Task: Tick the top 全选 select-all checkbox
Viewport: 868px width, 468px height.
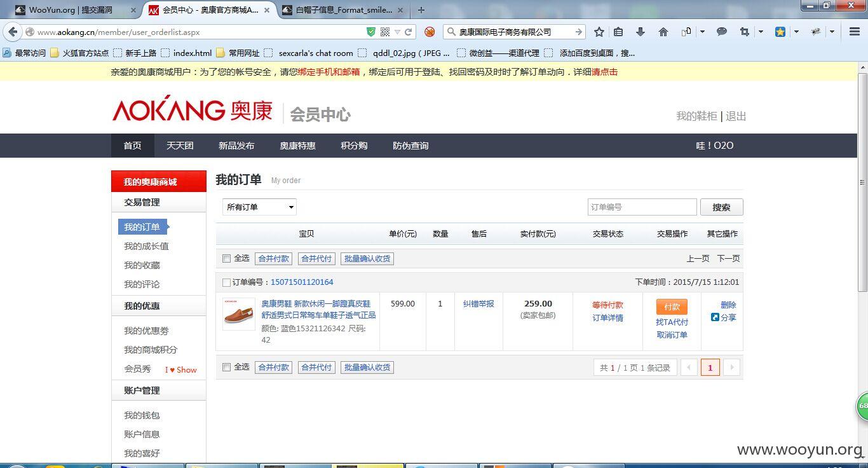Action: pyautogui.click(x=226, y=259)
